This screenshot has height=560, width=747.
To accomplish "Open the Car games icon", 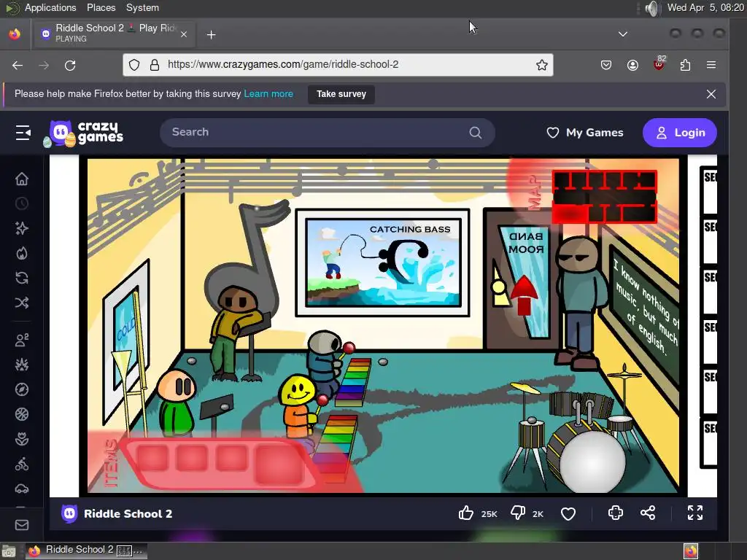I will (21, 489).
